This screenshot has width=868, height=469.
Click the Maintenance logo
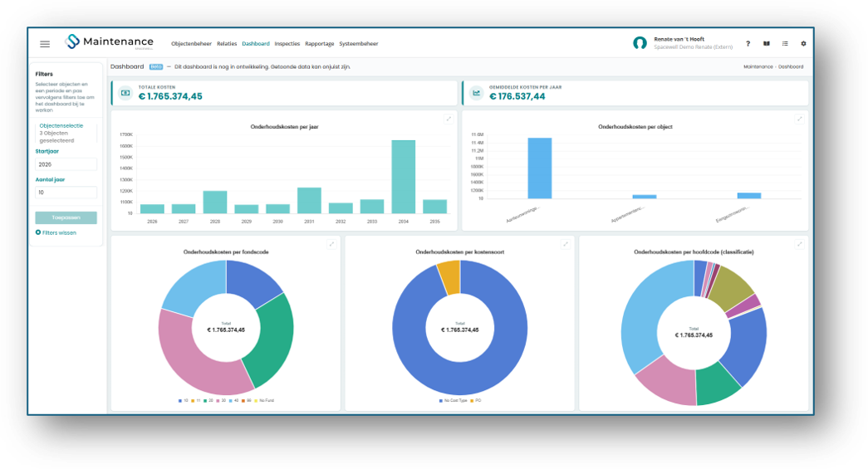coord(109,42)
